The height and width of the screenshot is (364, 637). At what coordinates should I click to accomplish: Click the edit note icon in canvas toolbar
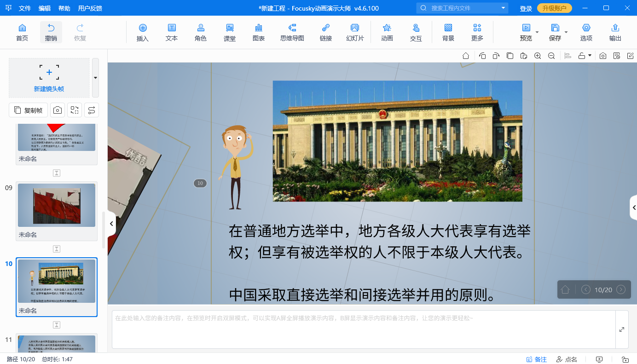click(631, 56)
